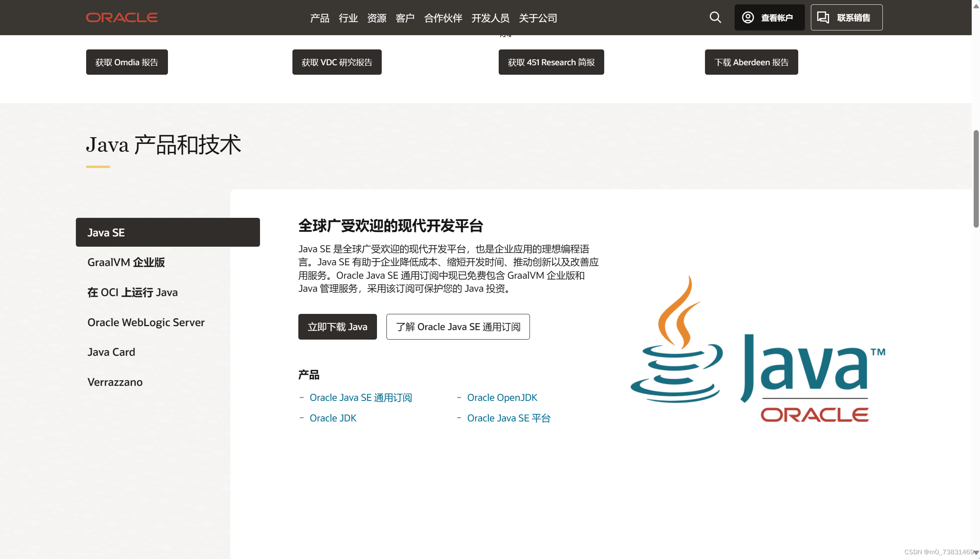The width and height of the screenshot is (980, 559).
Task: Select 在 OCI 上运行 Java tab
Action: [133, 292]
